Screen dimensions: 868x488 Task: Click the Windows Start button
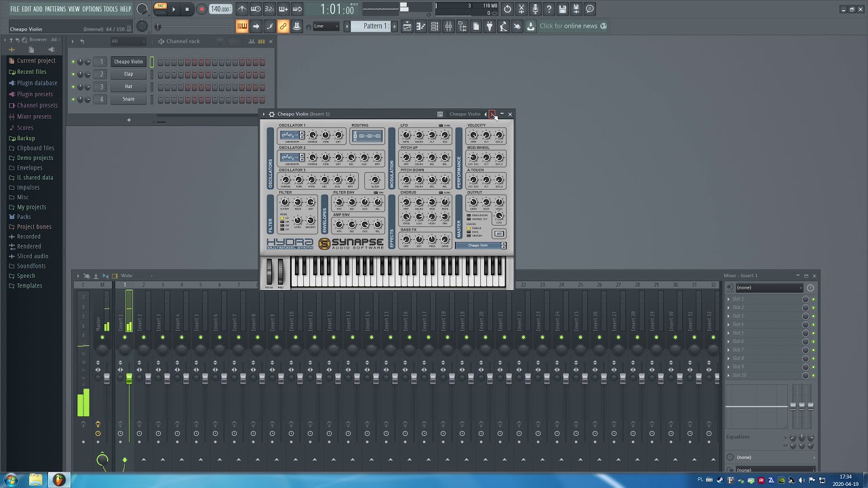12,481
